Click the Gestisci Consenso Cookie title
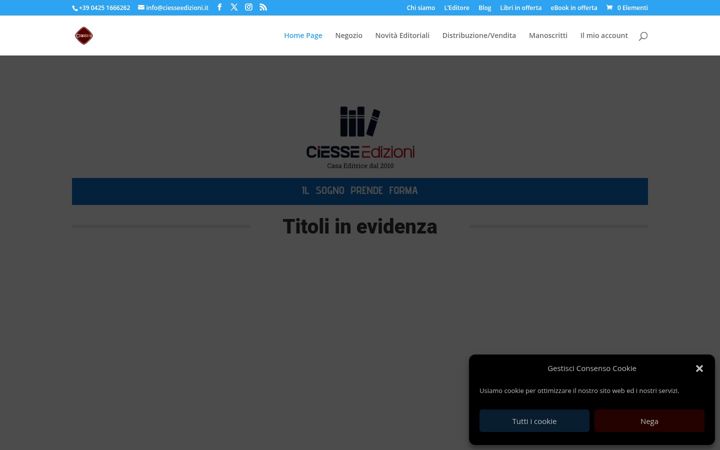Screen dimensions: 720x450 [592, 368]
